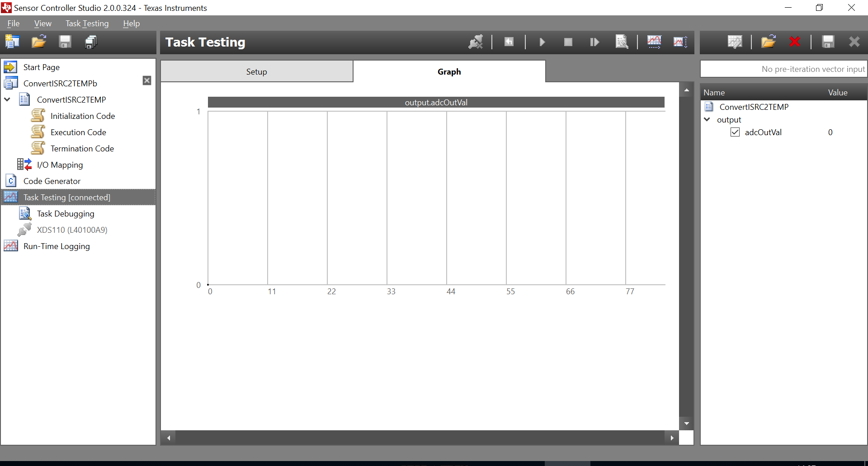Open I/O Mapping
This screenshot has width=868, height=466.
click(60, 165)
